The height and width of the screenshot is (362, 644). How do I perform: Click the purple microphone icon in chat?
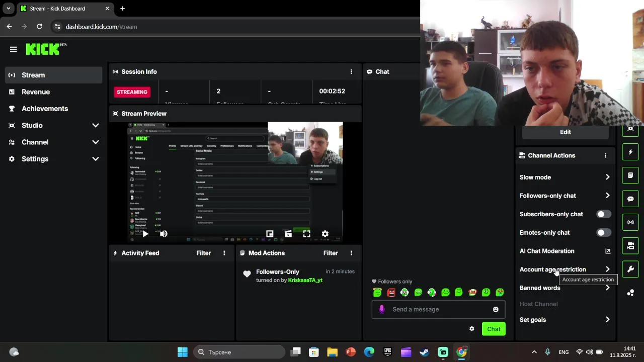click(x=382, y=309)
